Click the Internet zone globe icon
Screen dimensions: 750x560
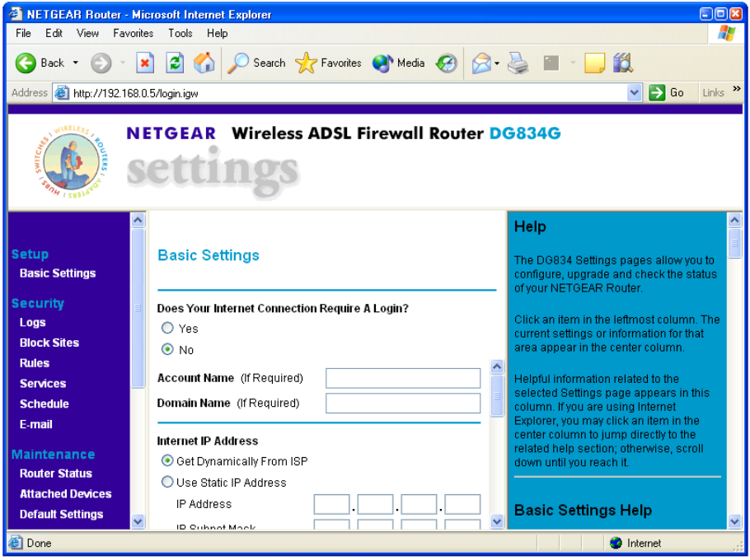pos(616,544)
